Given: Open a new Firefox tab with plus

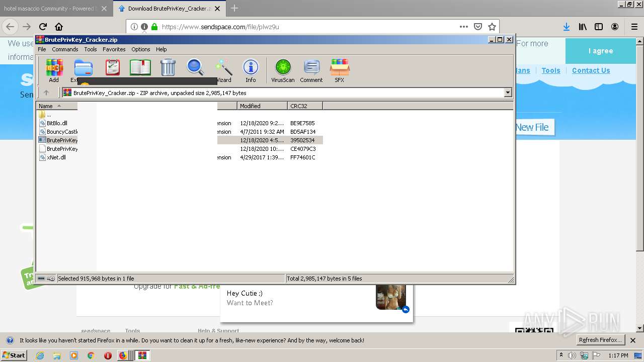Looking at the screenshot, I should 234,8.
